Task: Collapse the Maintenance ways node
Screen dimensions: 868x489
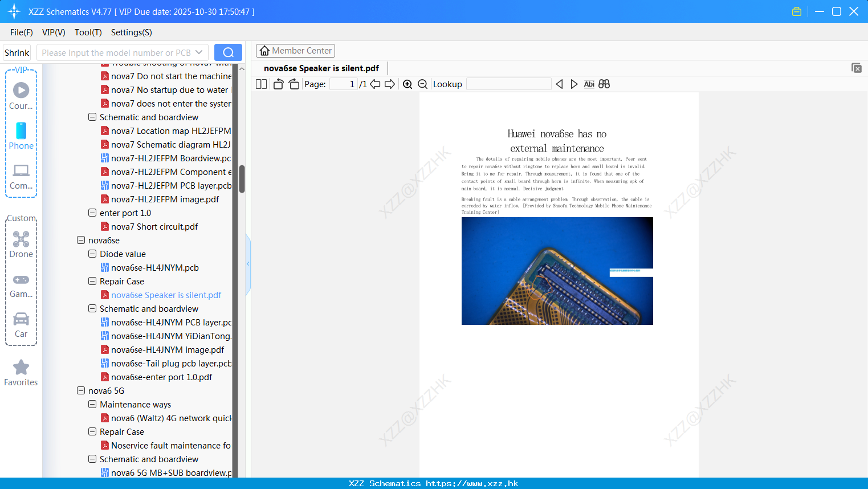Action: point(92,405)
